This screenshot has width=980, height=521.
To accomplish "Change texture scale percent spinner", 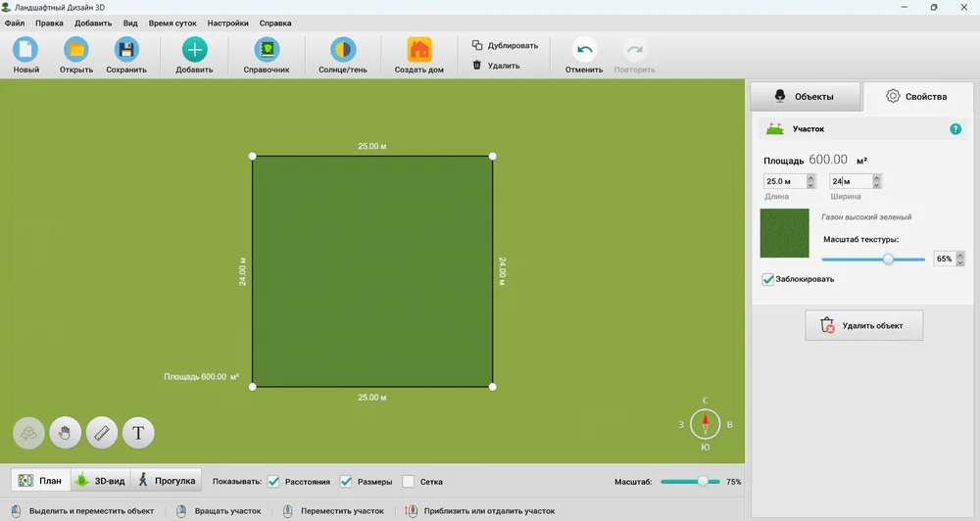I will pyautogui.click(x=960, y=259).
